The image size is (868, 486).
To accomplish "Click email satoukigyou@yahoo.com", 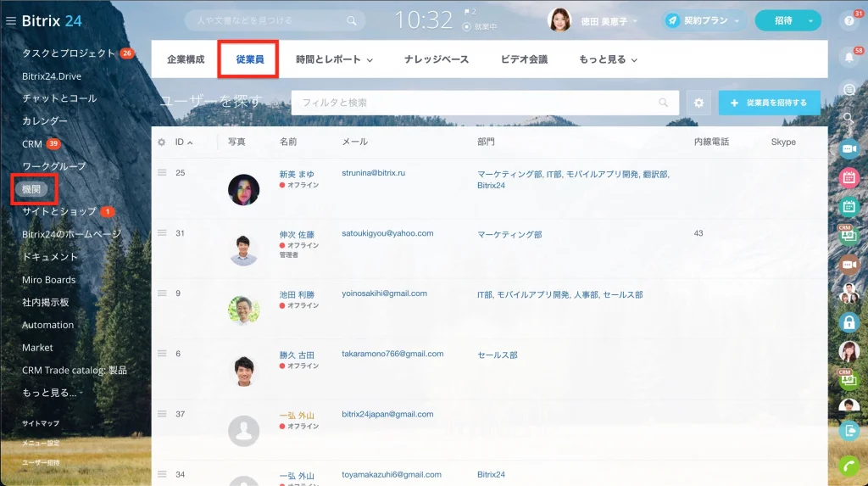I will (x=387, y=233).
